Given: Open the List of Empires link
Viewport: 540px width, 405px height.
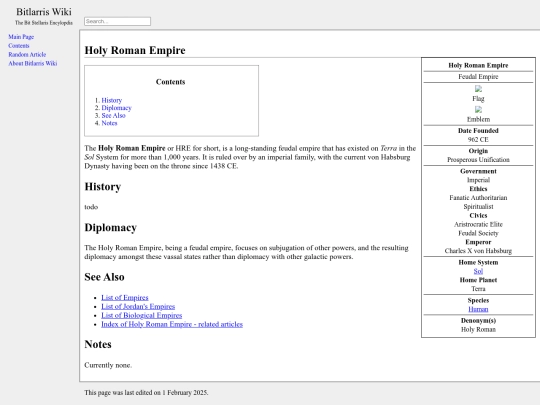Looking at the screenshot, I should [x=125, y=298].
